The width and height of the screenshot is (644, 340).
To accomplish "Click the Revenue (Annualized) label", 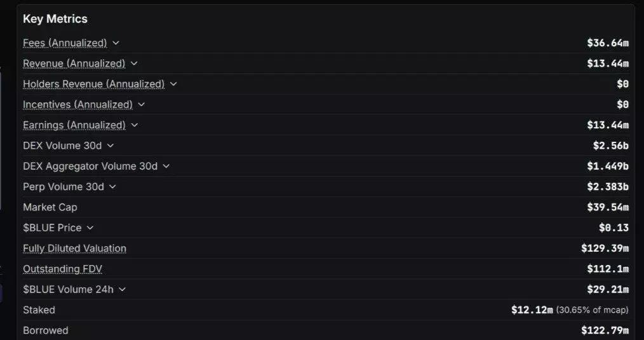I will coord(74,64).
